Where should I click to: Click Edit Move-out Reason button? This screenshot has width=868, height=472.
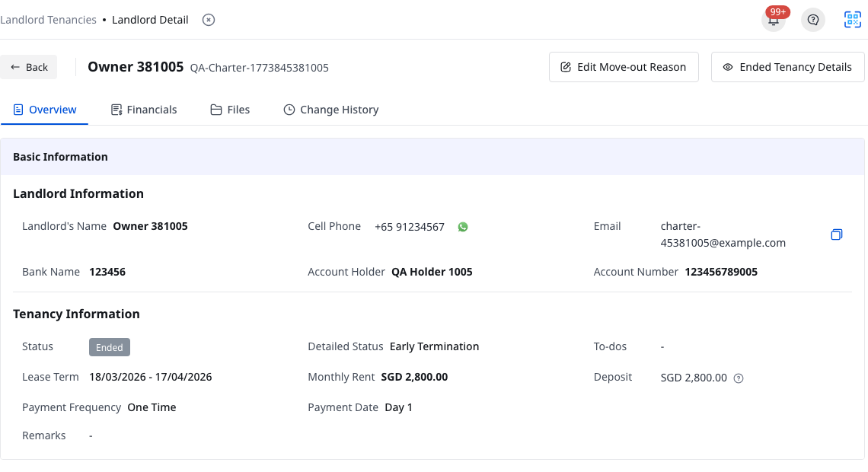(624, 67)
